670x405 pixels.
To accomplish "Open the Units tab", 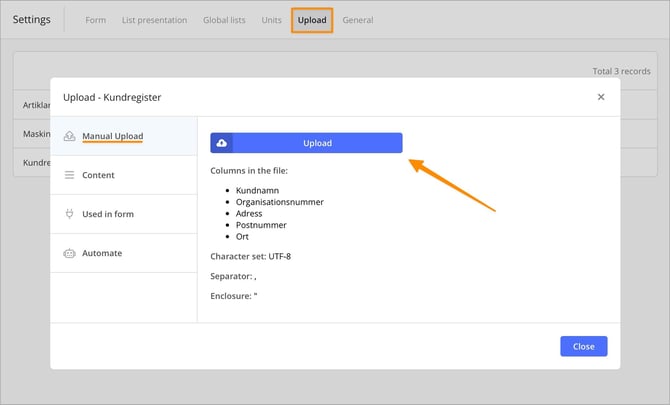I will click(x=271, y=20).
